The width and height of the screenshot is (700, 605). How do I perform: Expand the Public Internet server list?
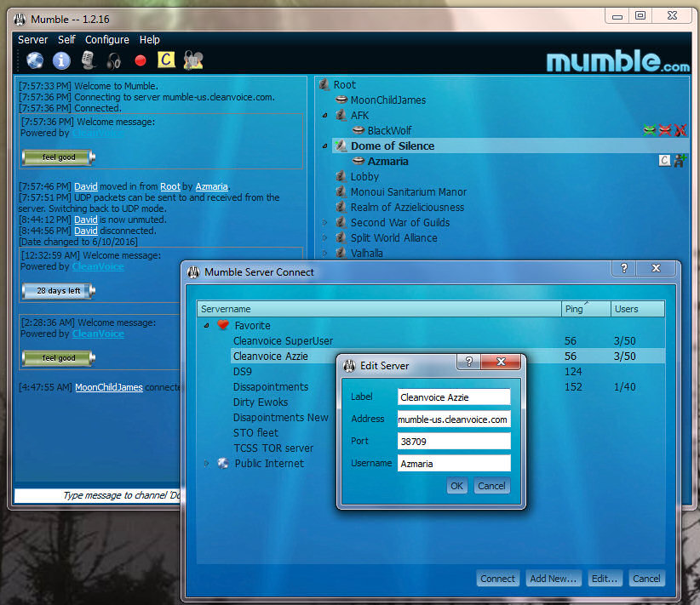point(205,464)
